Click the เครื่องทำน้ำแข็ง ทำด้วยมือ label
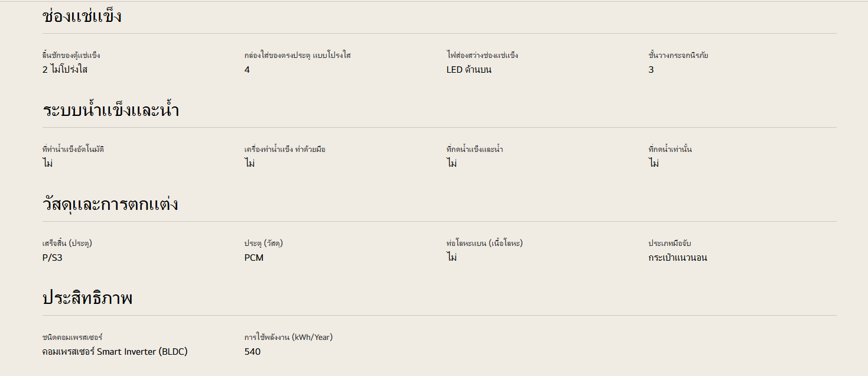This screenshot has width=868, height=376. click(x=285, y=149)
